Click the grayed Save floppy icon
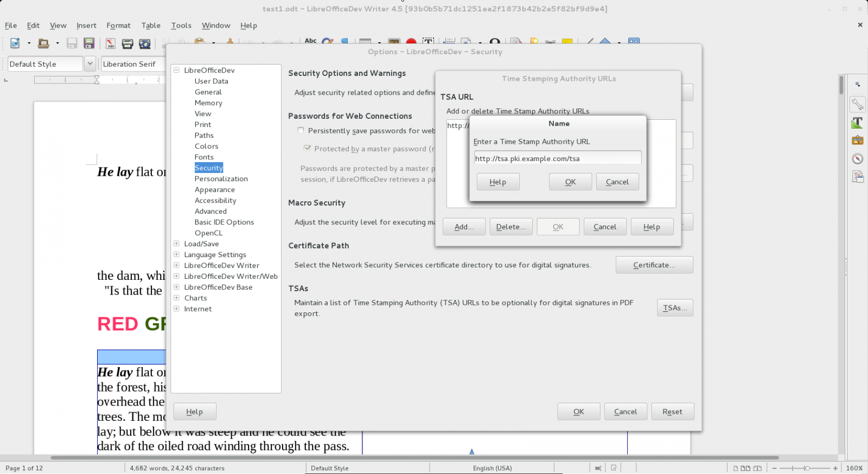Screen dimensions: 868x474 pos(72,43)
